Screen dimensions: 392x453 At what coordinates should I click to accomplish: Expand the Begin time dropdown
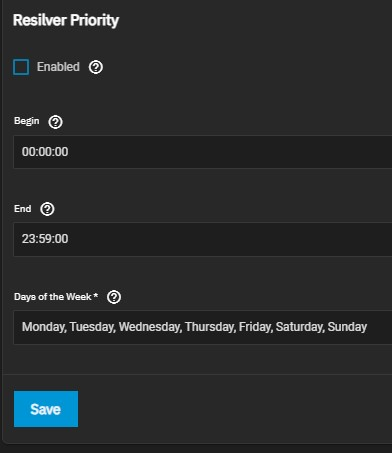click(203, 152)
